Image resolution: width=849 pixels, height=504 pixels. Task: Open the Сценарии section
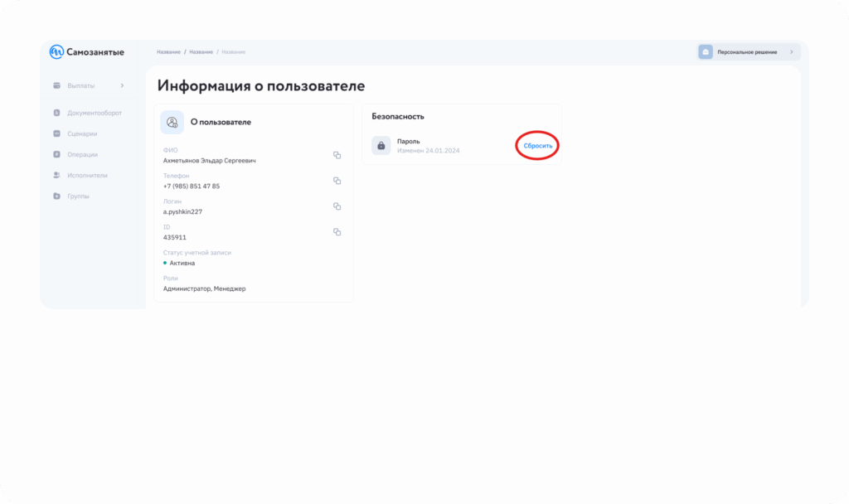(x=82, y=133)
